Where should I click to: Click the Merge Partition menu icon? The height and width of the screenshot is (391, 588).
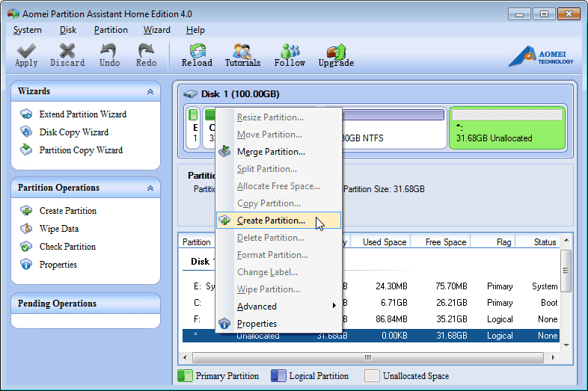tap(224, 152)
